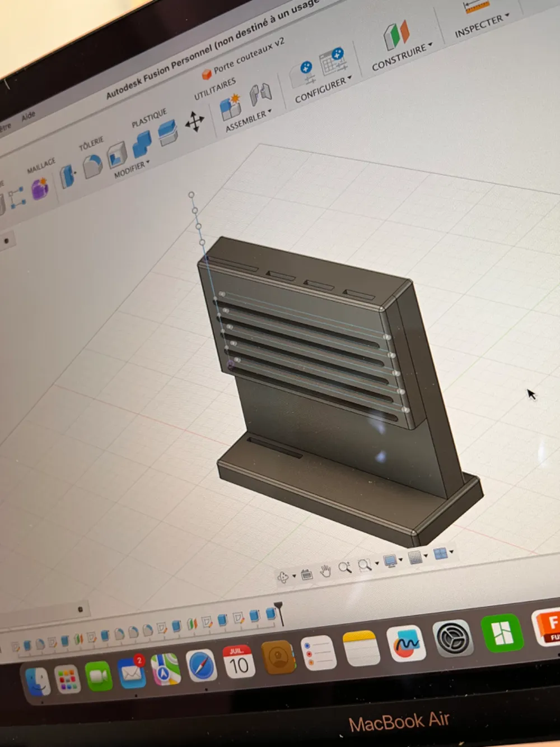This screenshot has height=747, width=560.
Task: Click the Viewports layout icon
Action: pos(441,554)
